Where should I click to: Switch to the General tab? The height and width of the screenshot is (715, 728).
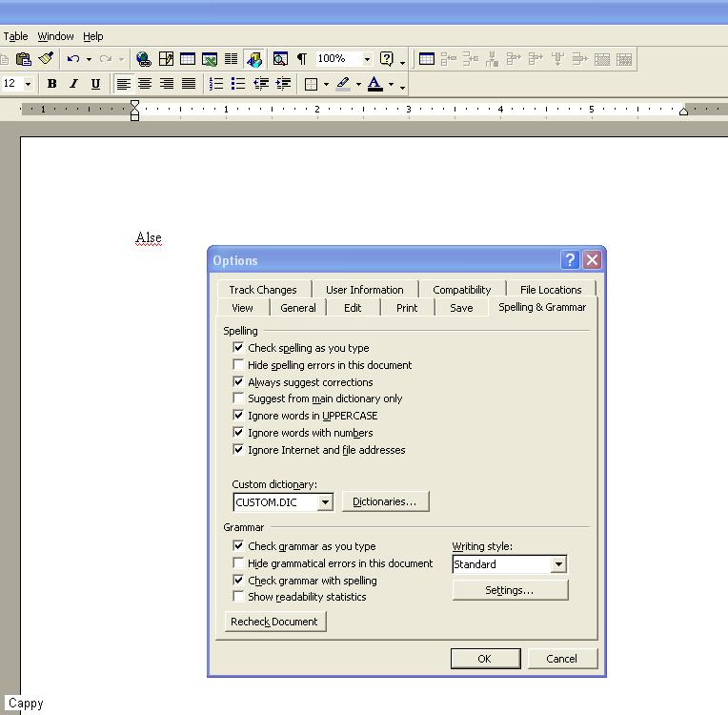[x=297, y=308]
